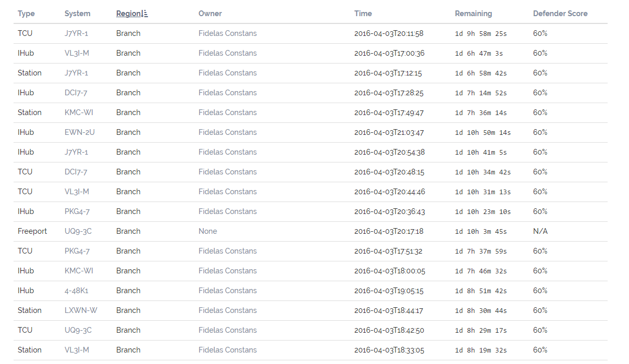Click 60% score in the LXWN-W row
This screenshot has height=364, width=629.
pyautogui.click(x=540, y=310)
